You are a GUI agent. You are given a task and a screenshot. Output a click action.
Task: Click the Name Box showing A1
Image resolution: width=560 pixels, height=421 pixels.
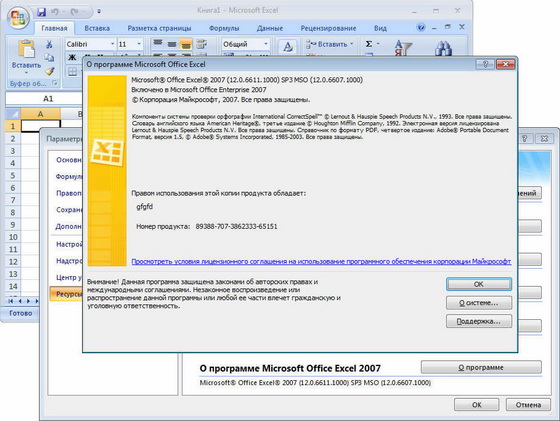[45, 99]
